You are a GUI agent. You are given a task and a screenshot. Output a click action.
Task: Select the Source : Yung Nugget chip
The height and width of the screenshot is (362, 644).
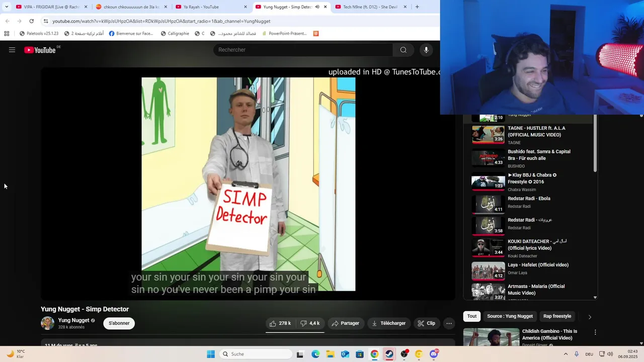pyautogui.click(x=510, y=316)
